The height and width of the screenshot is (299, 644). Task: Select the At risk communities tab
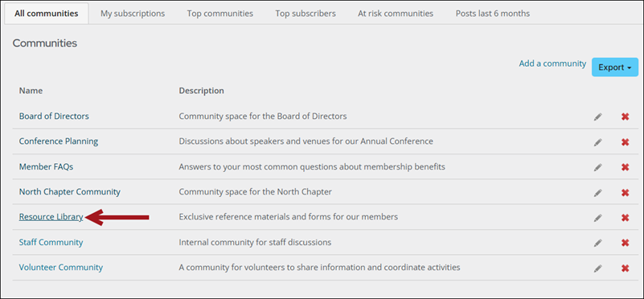coord(396,14)
